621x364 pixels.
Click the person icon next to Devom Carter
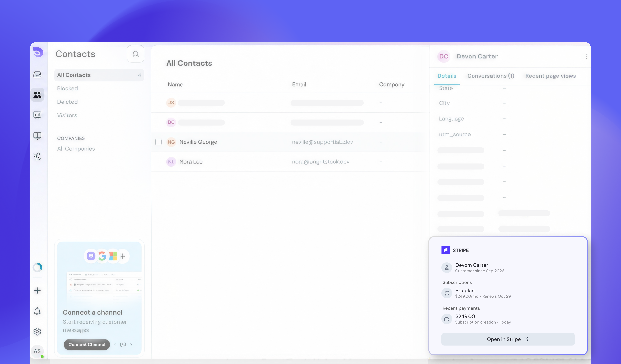click(x=447, y=267)
